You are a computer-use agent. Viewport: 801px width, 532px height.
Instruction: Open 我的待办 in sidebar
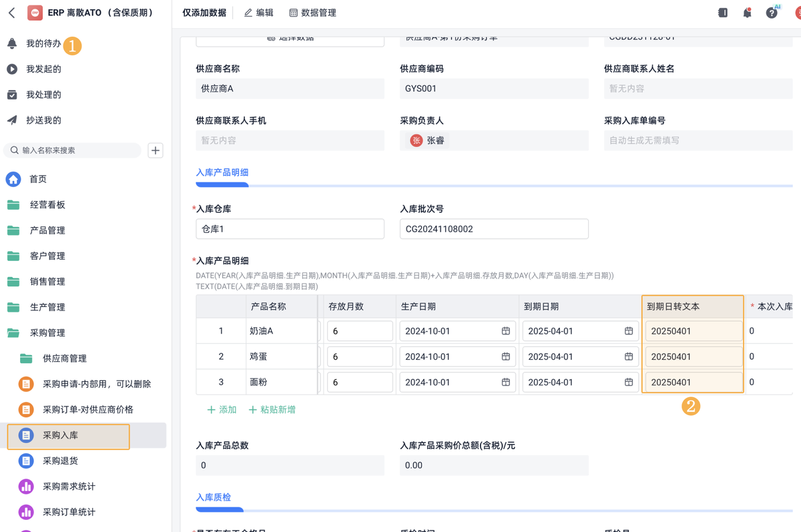click(43, 43)
